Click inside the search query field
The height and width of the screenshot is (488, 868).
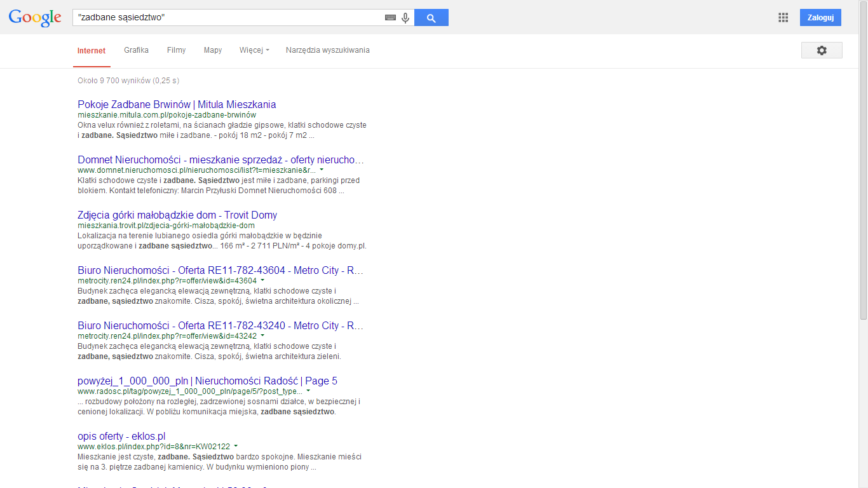point(229,18)
